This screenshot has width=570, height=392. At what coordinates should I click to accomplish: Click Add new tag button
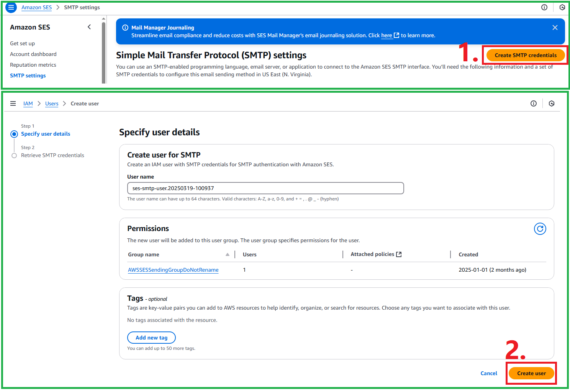click(151, 338)
